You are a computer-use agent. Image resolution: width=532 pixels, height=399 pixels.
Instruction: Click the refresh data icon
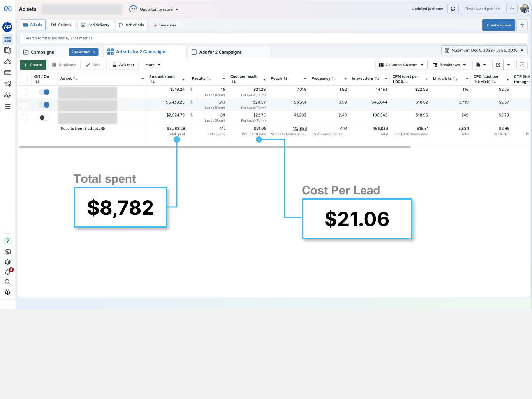coord(453,9)
